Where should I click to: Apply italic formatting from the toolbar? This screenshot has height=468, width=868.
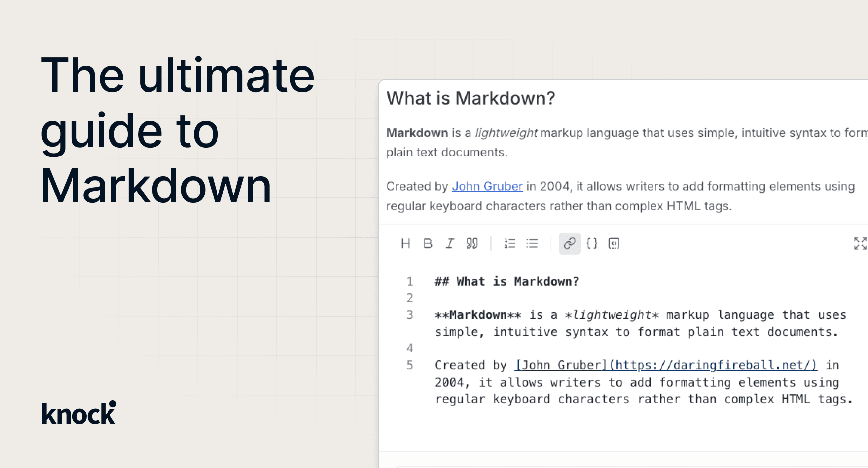[450, 243]
